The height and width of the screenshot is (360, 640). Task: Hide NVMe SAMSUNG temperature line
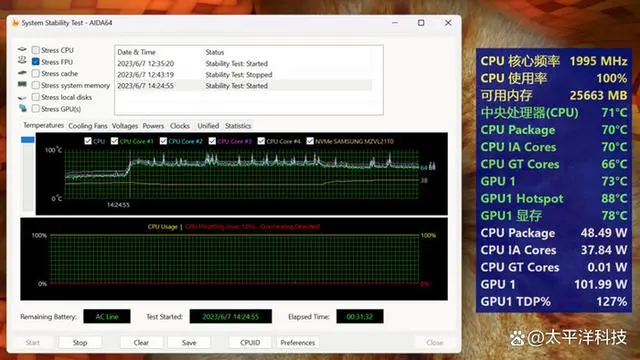point(310,141)
